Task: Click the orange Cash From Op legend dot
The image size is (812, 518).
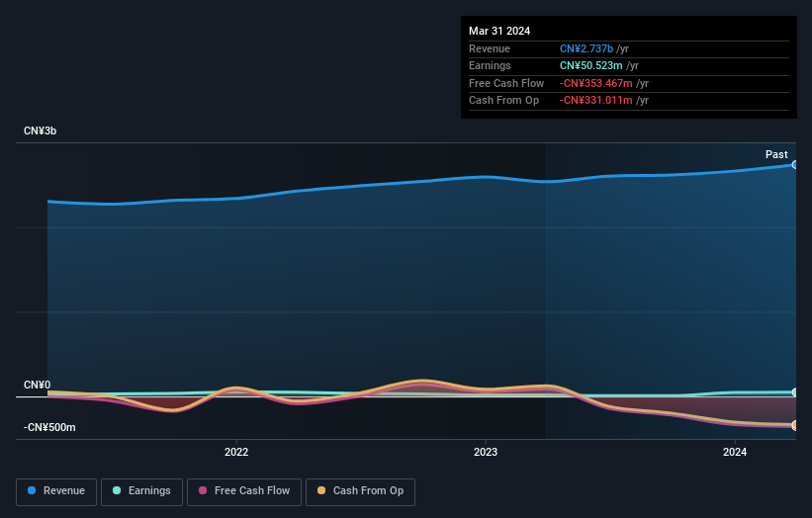Action: click(x=321, y=490)
